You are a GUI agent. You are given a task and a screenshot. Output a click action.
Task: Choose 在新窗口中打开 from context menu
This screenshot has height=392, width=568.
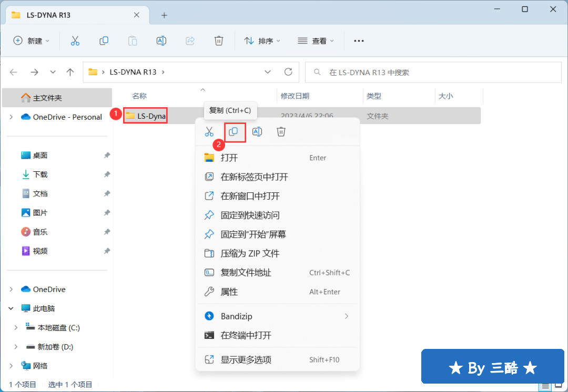(x=278, y=196)
